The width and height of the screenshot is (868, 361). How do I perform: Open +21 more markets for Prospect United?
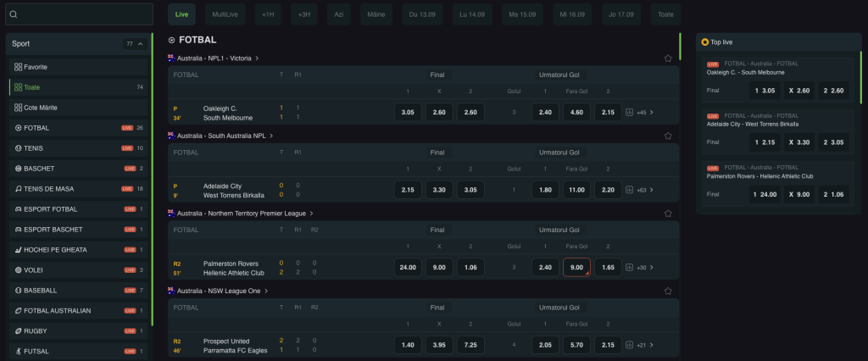(x=645, y=345)
